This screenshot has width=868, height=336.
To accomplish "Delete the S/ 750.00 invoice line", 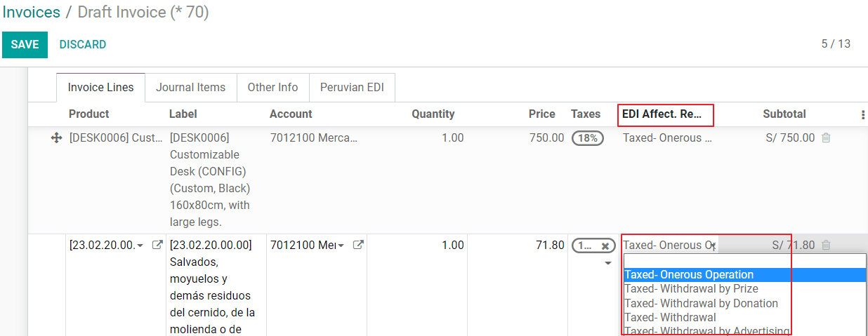I will pyautogui.click(x=826, y=138).
